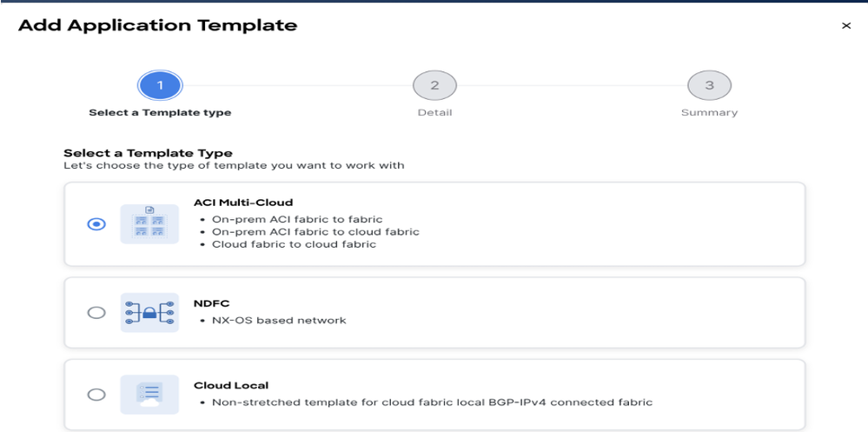Viewport: 868px width, 432px height.
Task: Click the Cloud Local card title
Action: (231, 385)
